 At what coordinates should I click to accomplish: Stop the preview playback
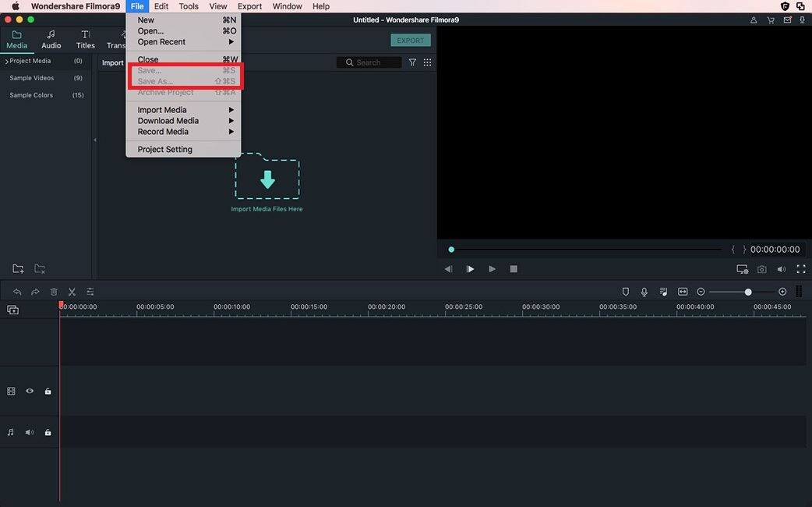click(514, 268)
